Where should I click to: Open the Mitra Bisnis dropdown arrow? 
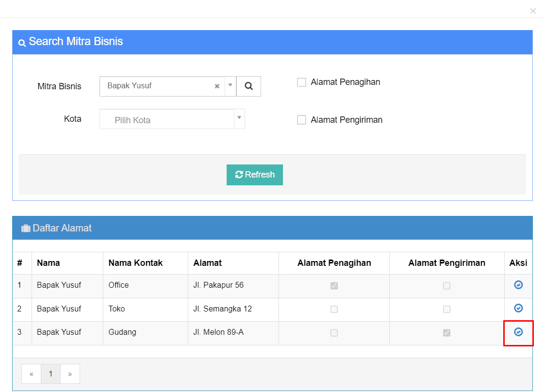point(230,85)
